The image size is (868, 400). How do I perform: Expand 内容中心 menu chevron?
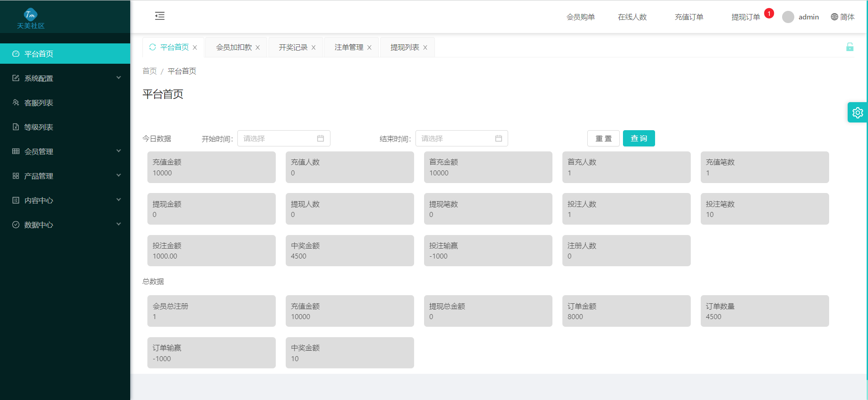click(x=118, y=200)
